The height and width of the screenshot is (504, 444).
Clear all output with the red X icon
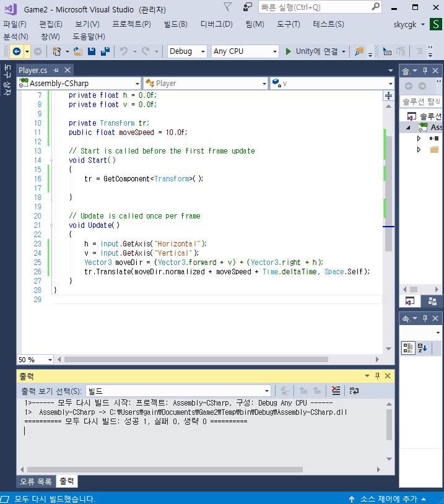pyautogui.click(x=336, y=391)
